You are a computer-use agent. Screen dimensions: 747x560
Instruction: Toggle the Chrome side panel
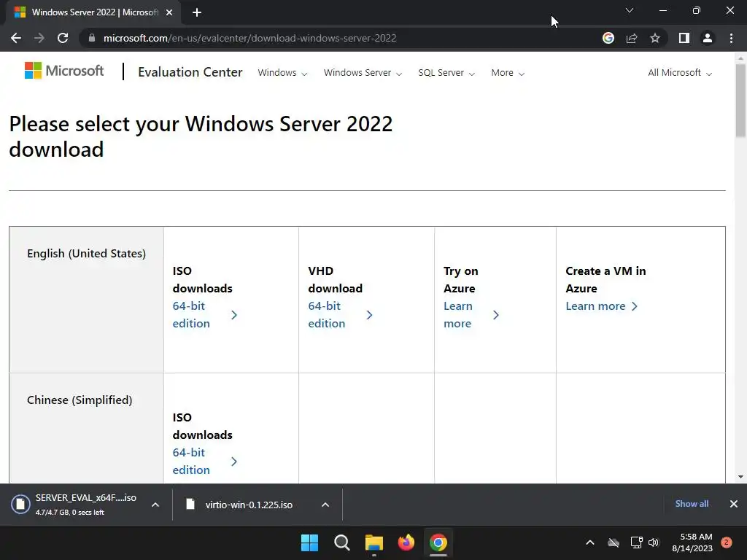(684, 38)
